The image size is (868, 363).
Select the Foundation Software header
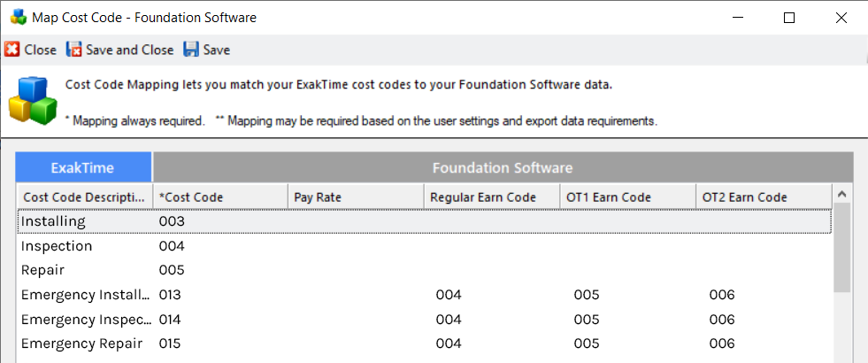tap(503, 167)
